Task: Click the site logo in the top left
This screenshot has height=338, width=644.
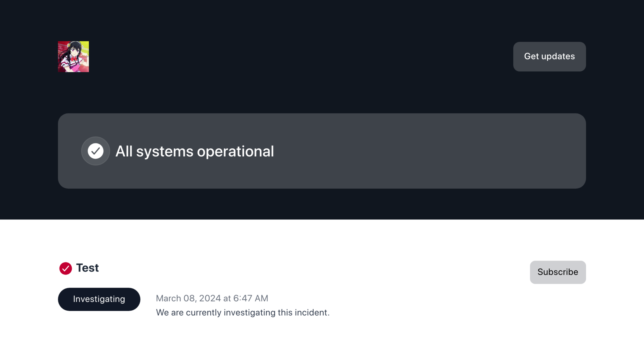Action: tap(73, 56)
